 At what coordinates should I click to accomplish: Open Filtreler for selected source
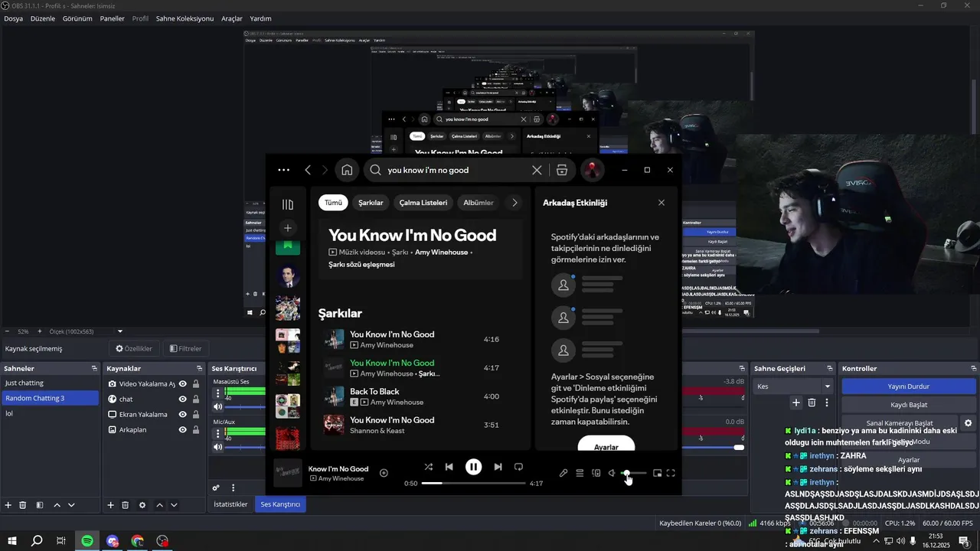click(x=185, y=349)
